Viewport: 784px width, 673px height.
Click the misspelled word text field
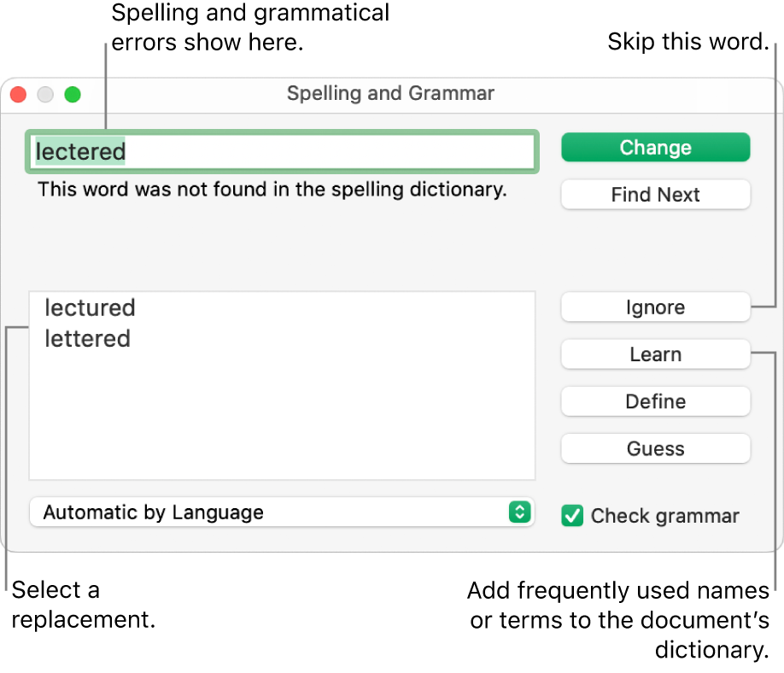[282, 151]
